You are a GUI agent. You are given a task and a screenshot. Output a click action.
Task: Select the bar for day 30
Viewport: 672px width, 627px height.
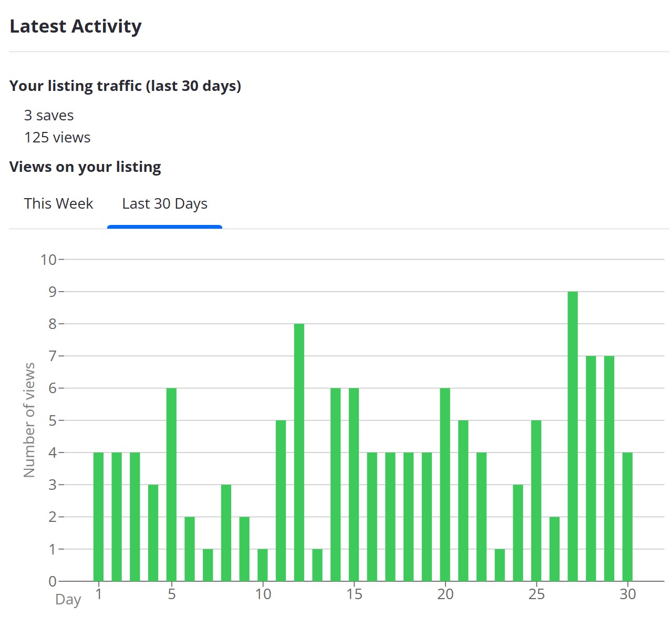click(x=627, y=517)
